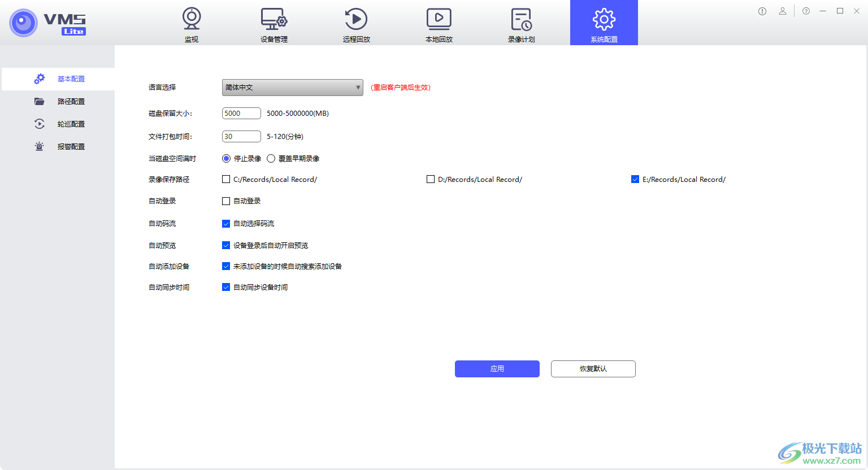The height and width of the screenshot is (470, 868).
Task: Open the 录像计划 recording schedule
Action: pyautogui.click(x=521, y=24)
